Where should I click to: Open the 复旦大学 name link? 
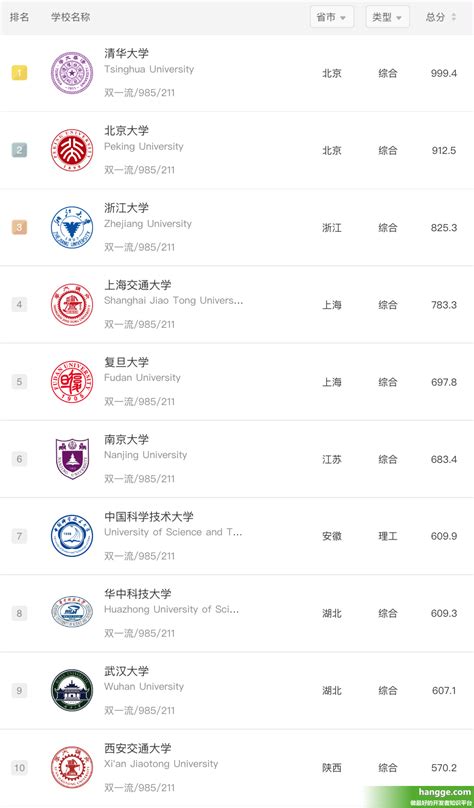(126, 362)
